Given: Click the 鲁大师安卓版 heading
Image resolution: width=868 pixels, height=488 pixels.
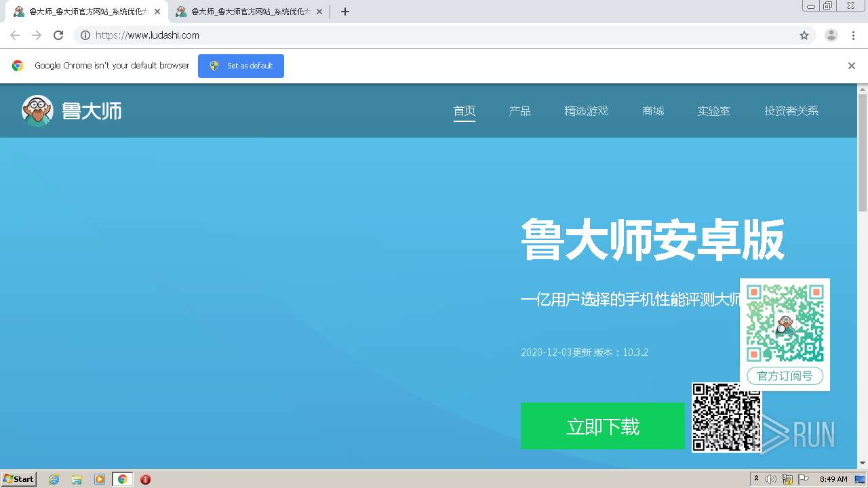Looking at the screenshot, I should point(652,239).
